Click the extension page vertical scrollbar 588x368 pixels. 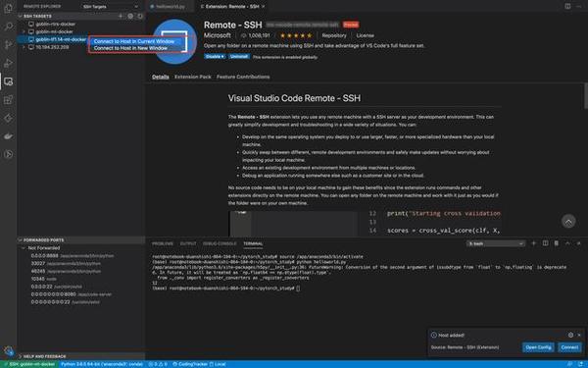coord(586,96)
